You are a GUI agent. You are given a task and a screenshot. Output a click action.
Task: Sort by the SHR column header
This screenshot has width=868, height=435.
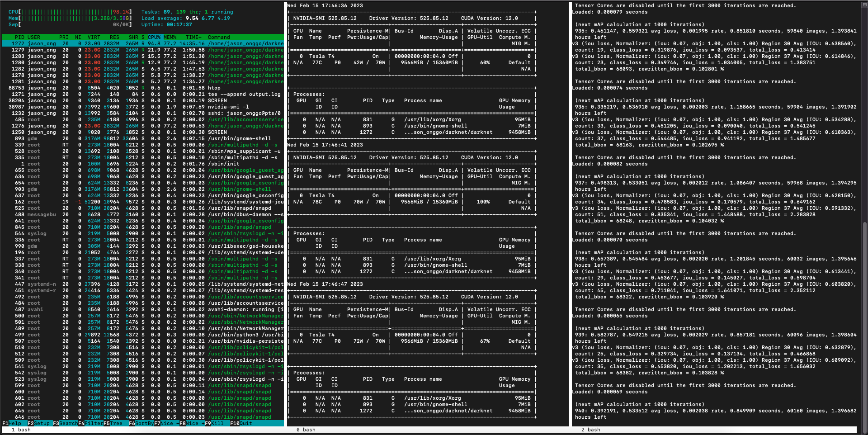[x=133, y=37]
